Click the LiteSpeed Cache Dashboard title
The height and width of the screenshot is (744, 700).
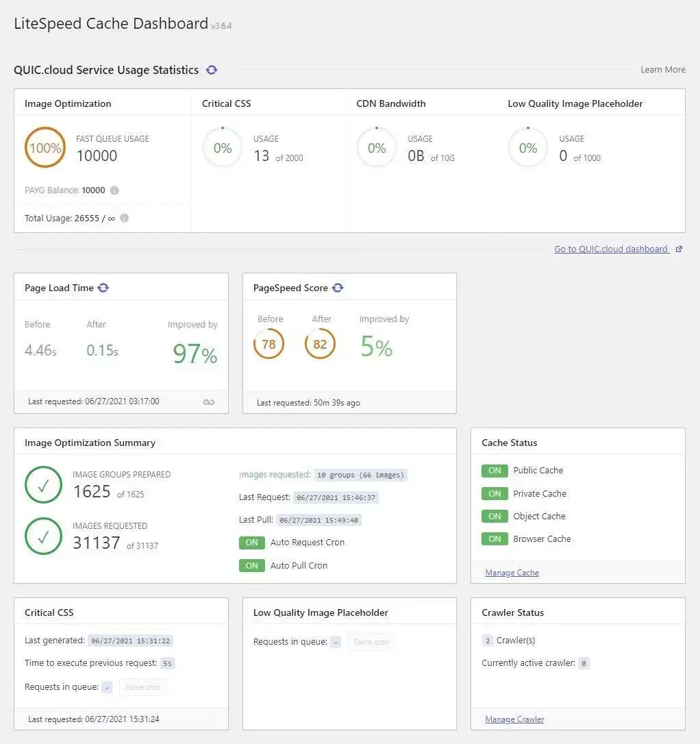point(111,23)
